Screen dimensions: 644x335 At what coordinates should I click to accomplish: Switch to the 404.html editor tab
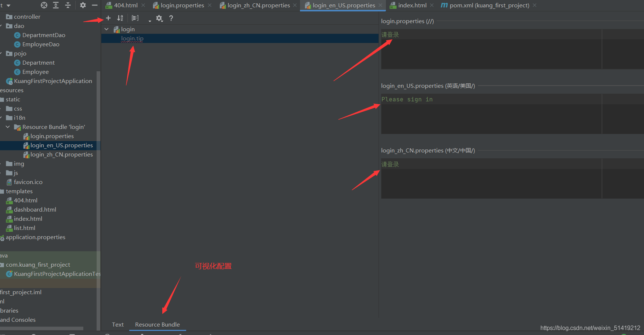(126, 5)
